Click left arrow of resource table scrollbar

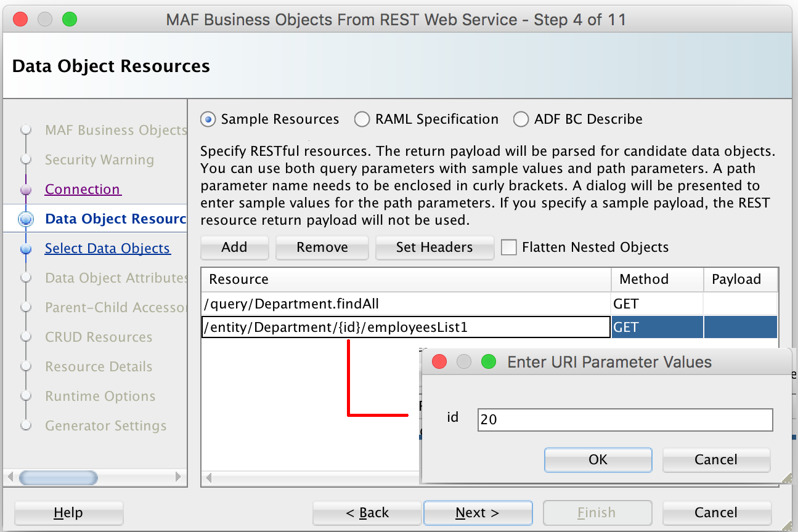pyautogui.click(x=208, y=477)
